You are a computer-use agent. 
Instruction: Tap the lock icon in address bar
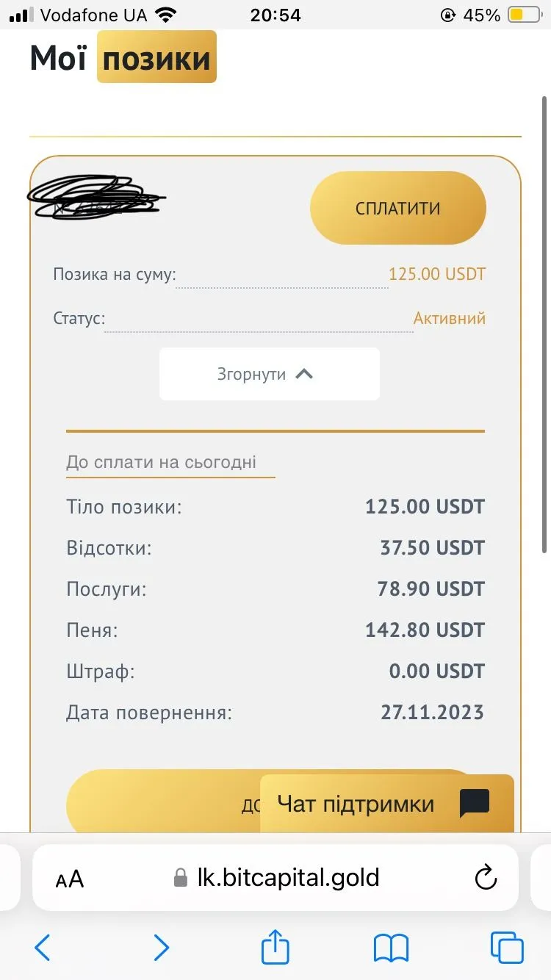click(x=181, y=878)
